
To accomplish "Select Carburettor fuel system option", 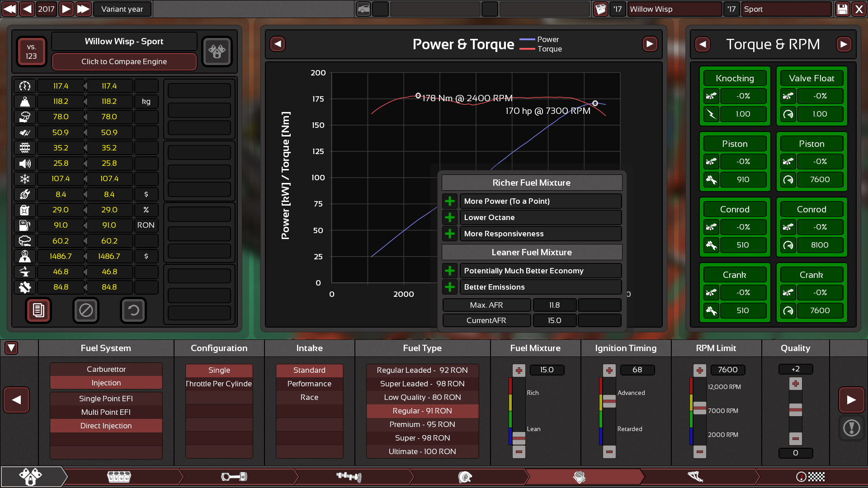I will pos(106,369).
